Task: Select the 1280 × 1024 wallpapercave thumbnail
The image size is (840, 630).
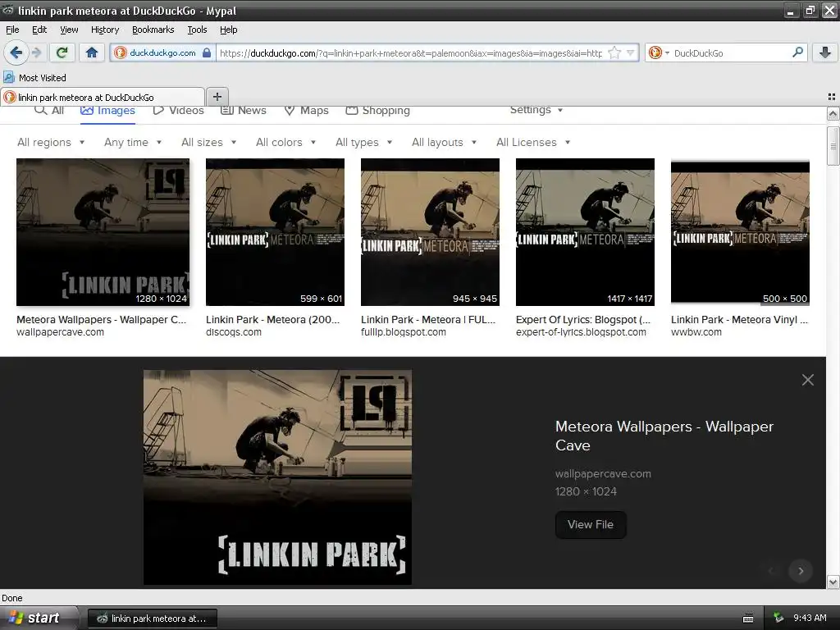Action: [x=103, y=232]
